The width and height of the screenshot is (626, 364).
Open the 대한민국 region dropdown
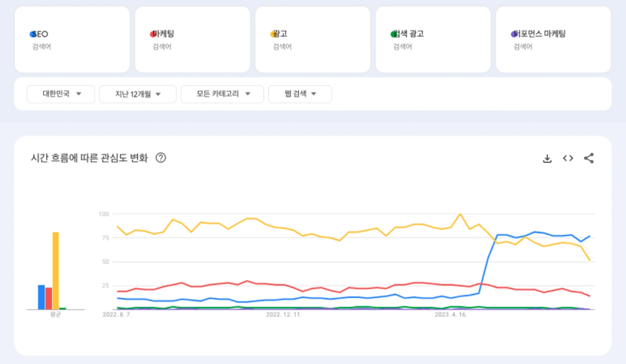click(x=60, y=94)
